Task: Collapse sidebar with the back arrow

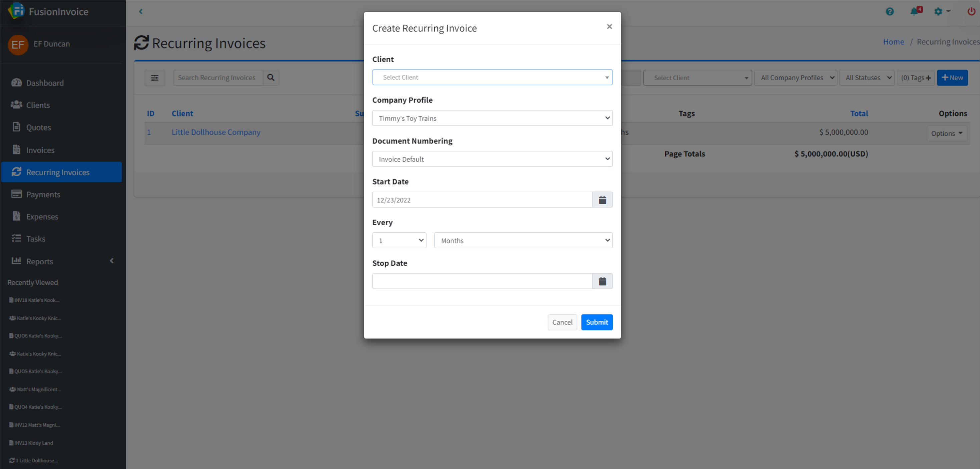Action: 141,11
